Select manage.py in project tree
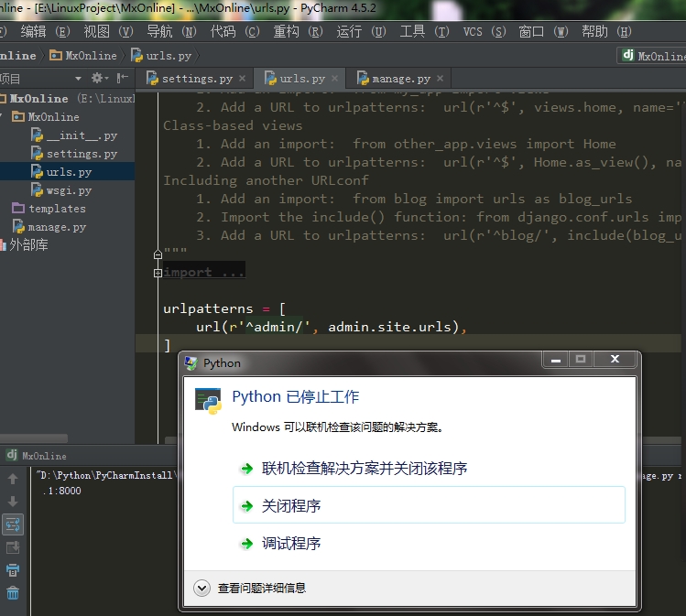The height and width of the screenshot is (616, 686). (x=49, y=227)
